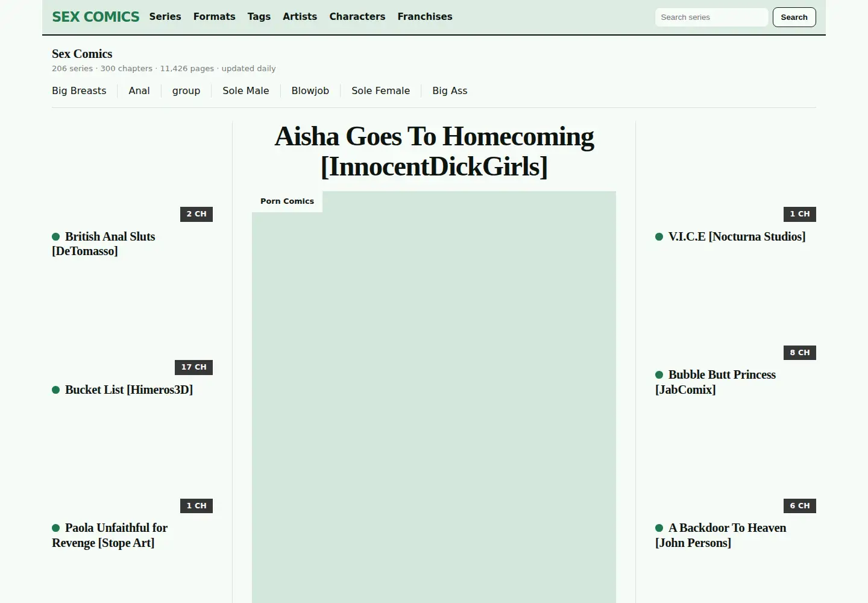
Task: Click the site logo in the header
Action: 95,17
